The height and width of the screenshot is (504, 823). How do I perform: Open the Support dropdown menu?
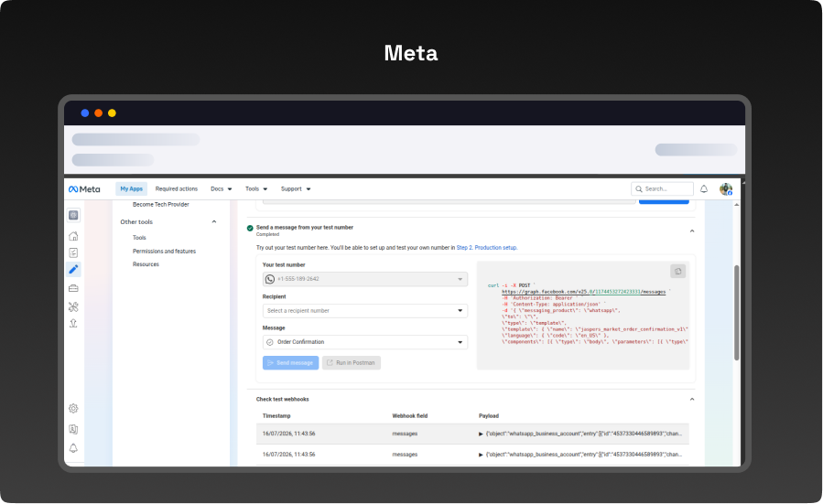click(x=296, y=188)
